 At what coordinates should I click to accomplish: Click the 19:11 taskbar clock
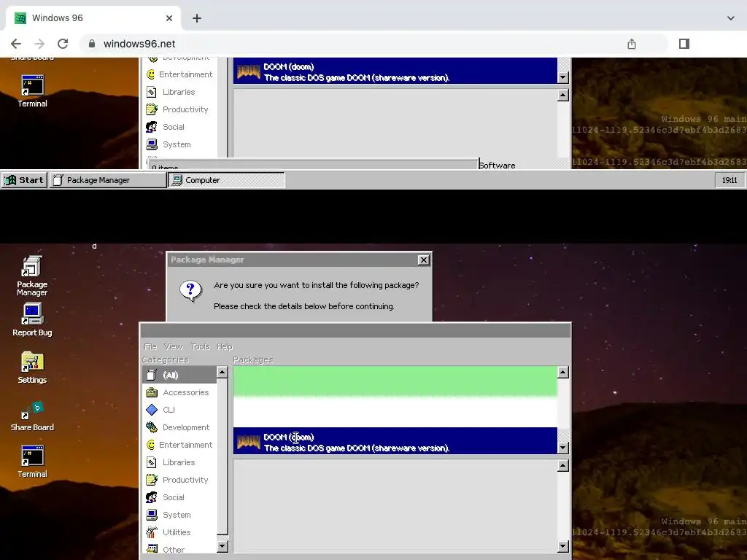click(x=729, y=180)
